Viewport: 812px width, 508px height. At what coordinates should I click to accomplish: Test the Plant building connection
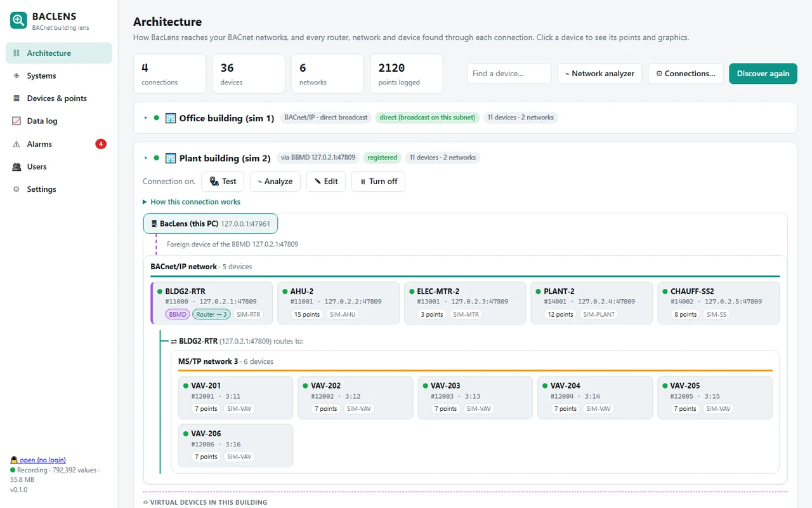tap(223, 182)
